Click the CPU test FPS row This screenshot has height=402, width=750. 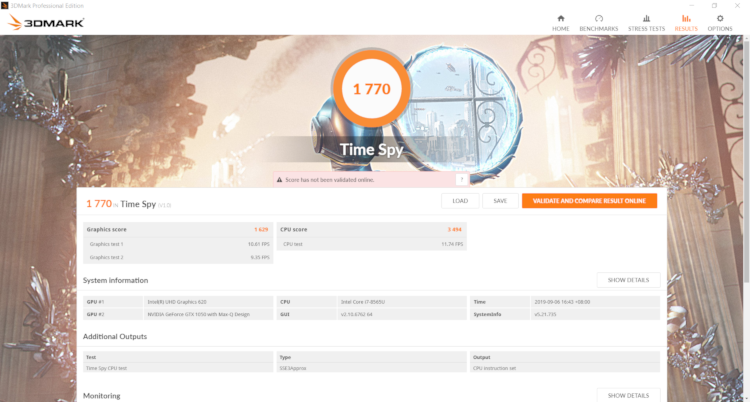372,244
